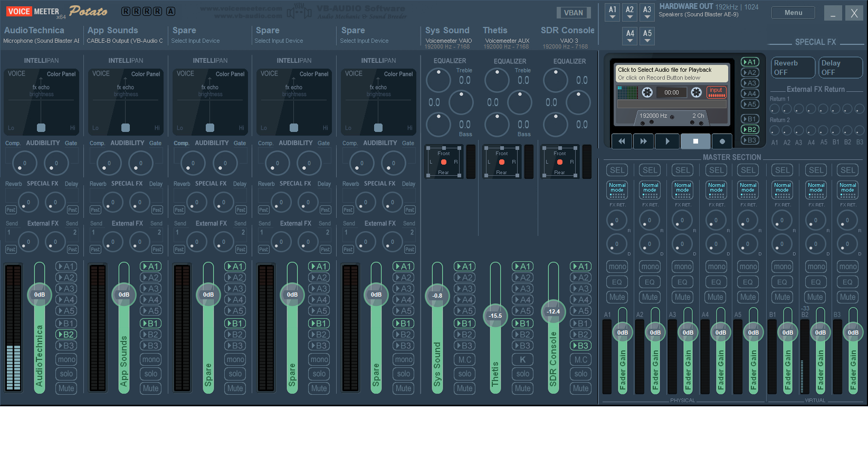This screenshot has height=475, width=868.
Task: Select bus A1 with its SEL button
Action: click(617, 170)
